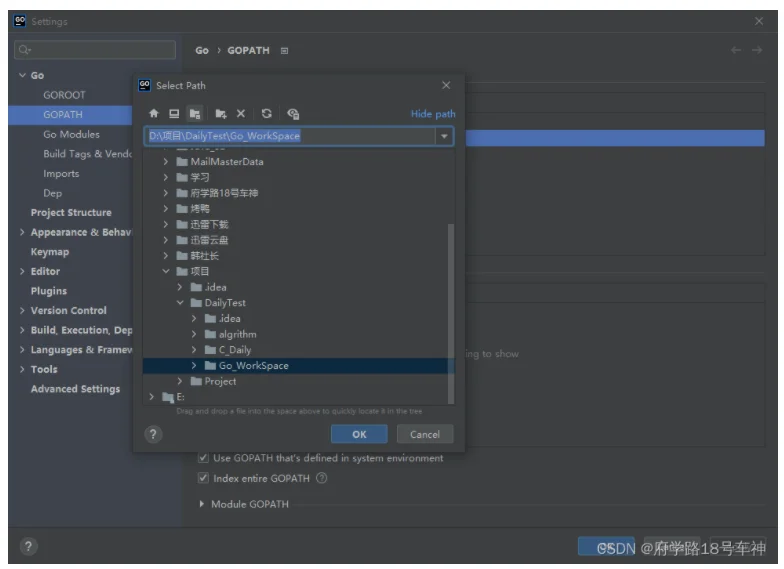Expand the algrithm folder
The height and width of the screenshot is (569, 784).
tap(194, 334)
